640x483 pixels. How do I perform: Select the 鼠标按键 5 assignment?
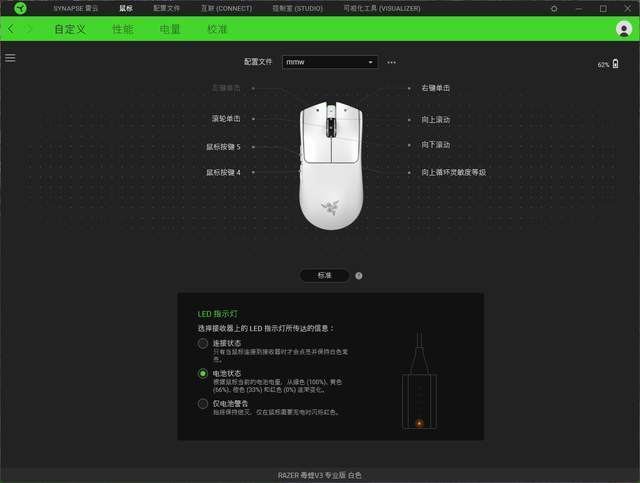(223, 147)
